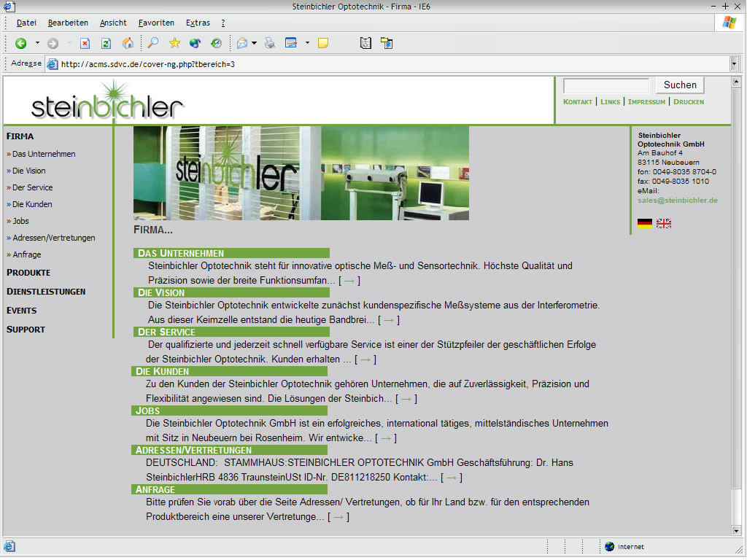Expand the Dienstleistungen navigation section
747x560 pixels.
pos(46,292)
